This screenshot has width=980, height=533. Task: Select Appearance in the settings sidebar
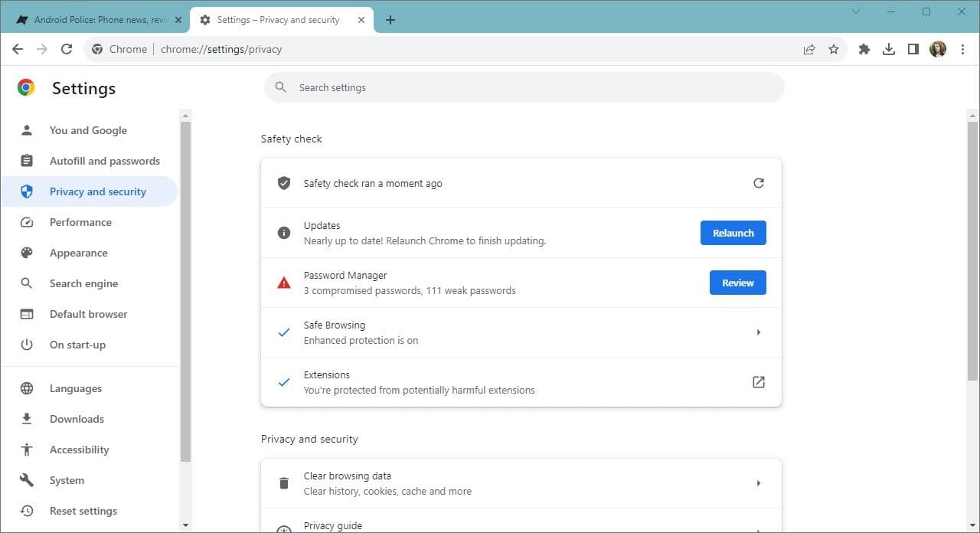[x=78, y=253]
